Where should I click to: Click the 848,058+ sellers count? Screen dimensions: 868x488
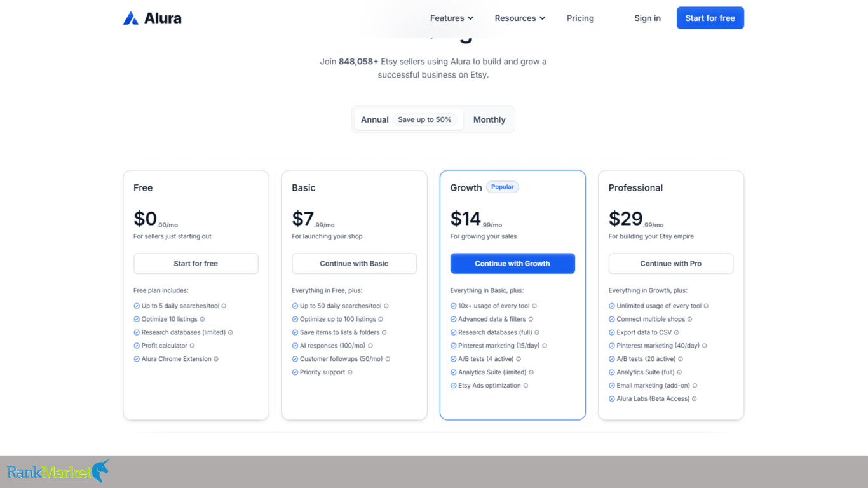point(358,62)
